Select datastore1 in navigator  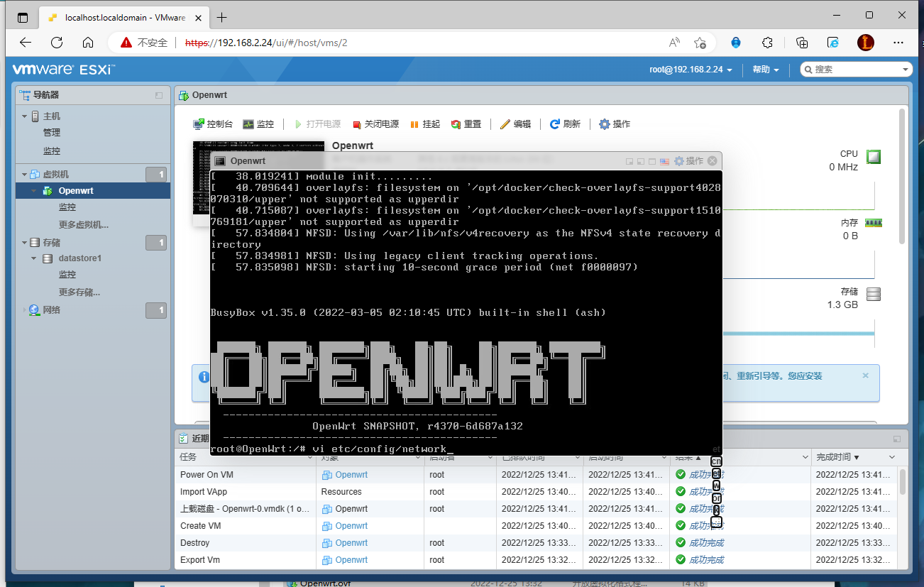click(x=80, y=258)
